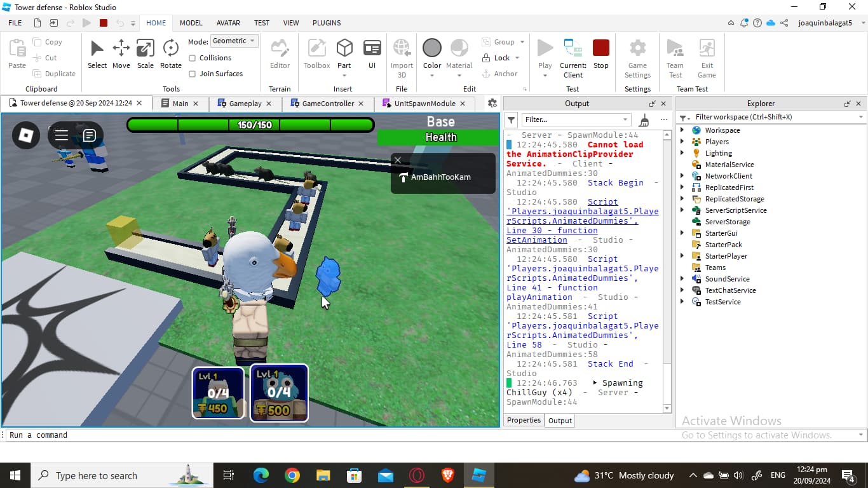Expand the Workspace tree node
Screen dimensions: 868x488
click(x=682, y=130)
